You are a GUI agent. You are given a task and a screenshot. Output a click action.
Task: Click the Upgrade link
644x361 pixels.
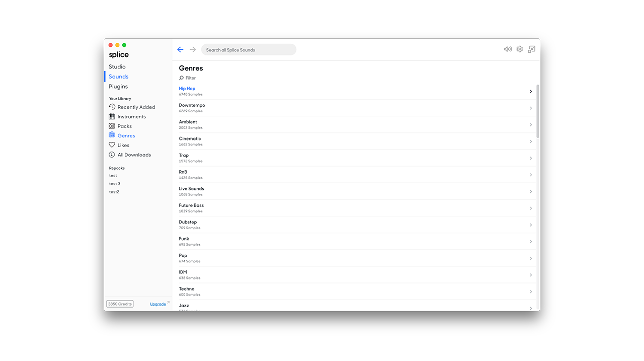[x=158, y=304]
